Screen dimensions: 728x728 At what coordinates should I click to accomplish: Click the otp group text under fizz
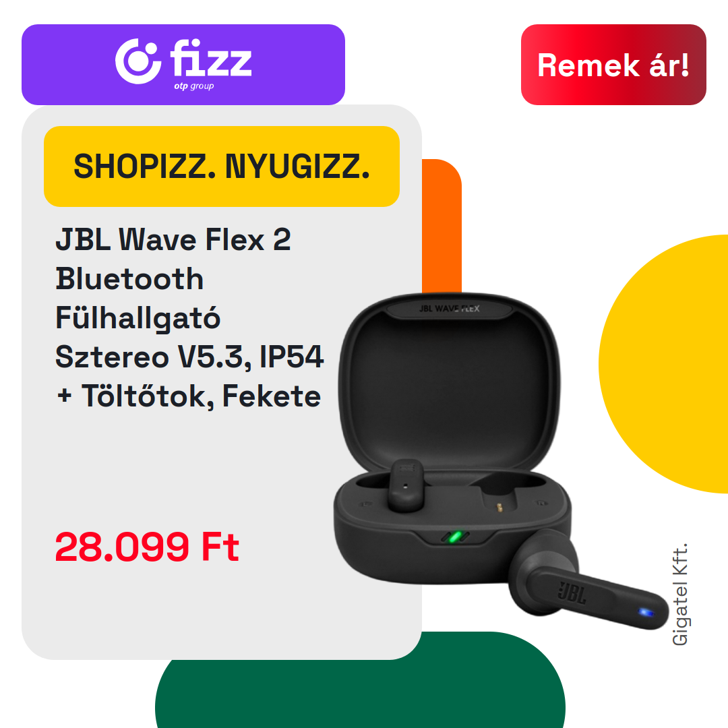coord(194,86)
